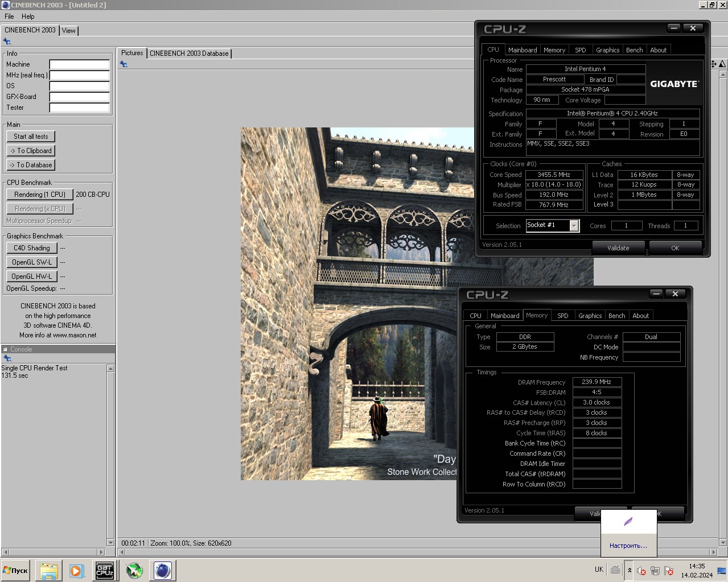
Task: Open the green X taskbar icon
Action: point(134,571)
